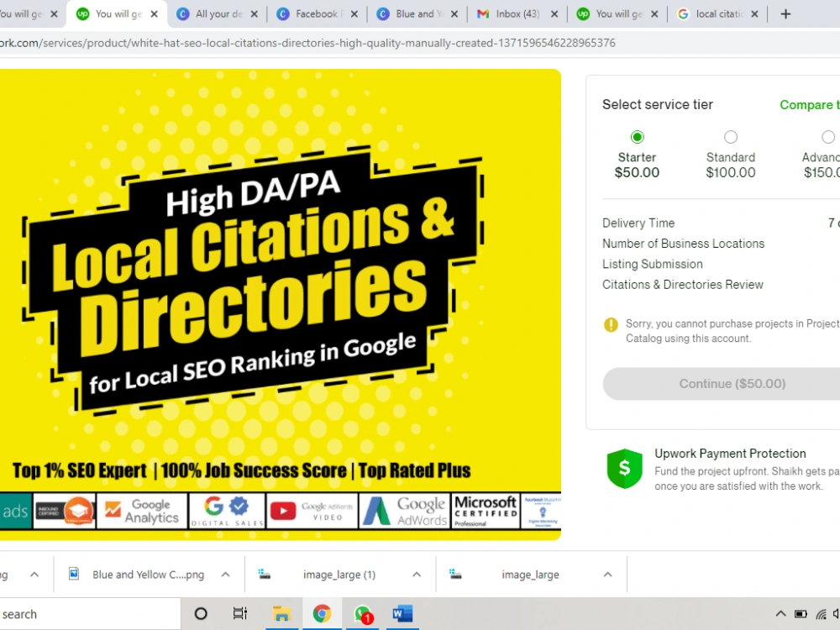The image size is (840, 630).
Task: Click the Windows taskbar search box
Action: [90, 614]
